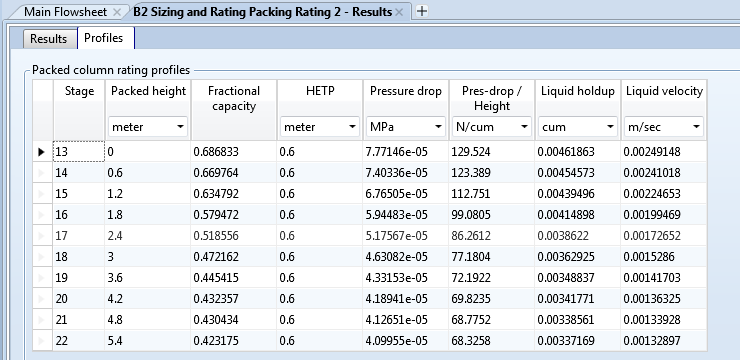Open the Liquid holdup cum unit dropdown

[577, 127]
